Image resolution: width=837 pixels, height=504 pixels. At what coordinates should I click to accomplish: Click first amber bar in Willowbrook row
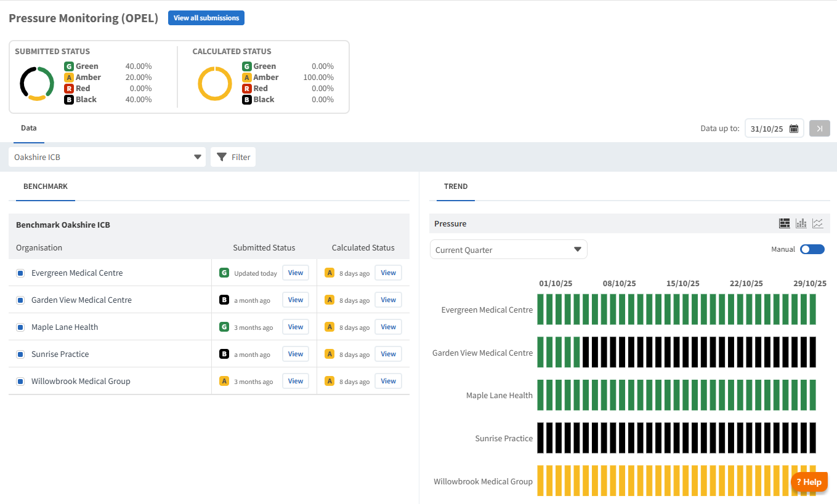point(541,481)
